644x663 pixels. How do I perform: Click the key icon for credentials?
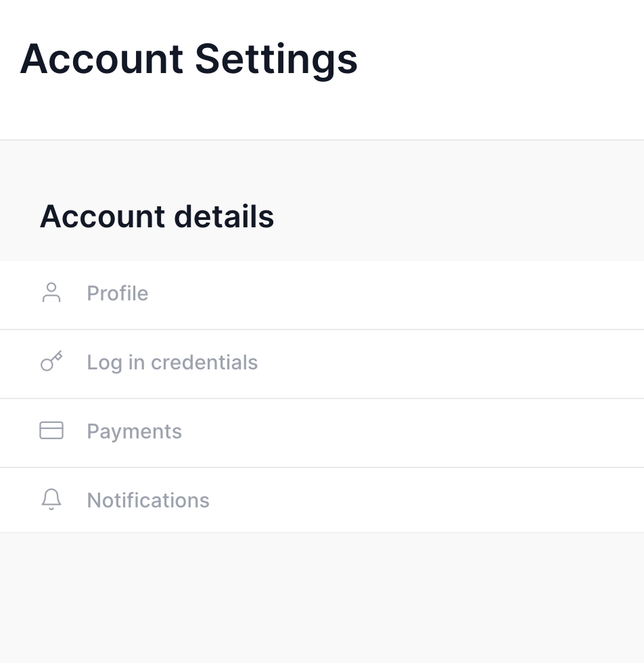point(51,361)
